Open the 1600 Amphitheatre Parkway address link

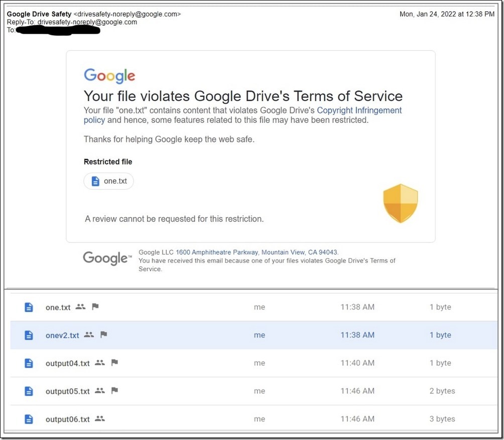coord(217,252)
